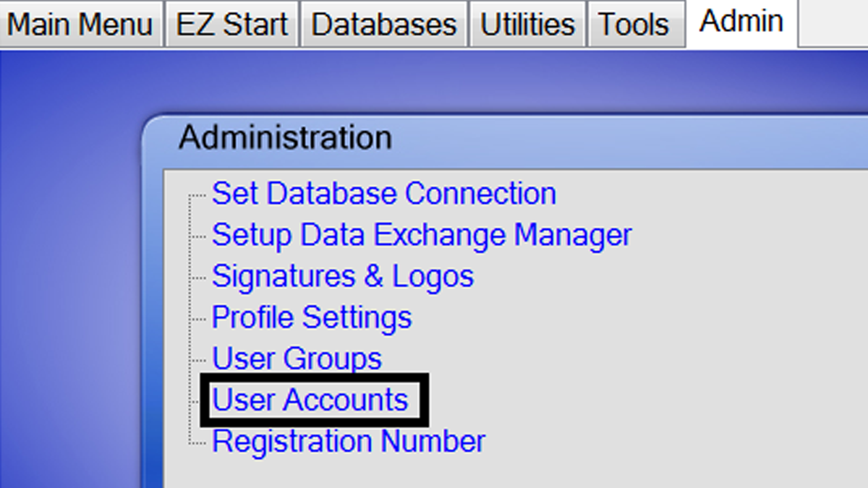Click the User Groups link

coord(297,358)
